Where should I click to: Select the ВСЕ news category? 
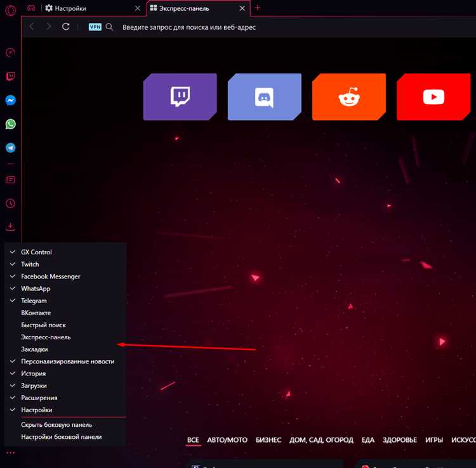(193, 440)
